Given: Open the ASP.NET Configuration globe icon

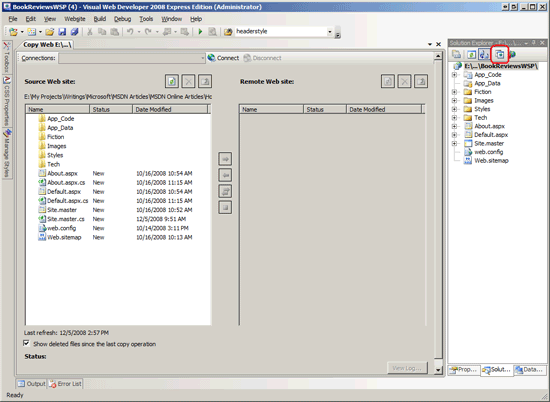Looking at the screenshot, I should (512, 54).
